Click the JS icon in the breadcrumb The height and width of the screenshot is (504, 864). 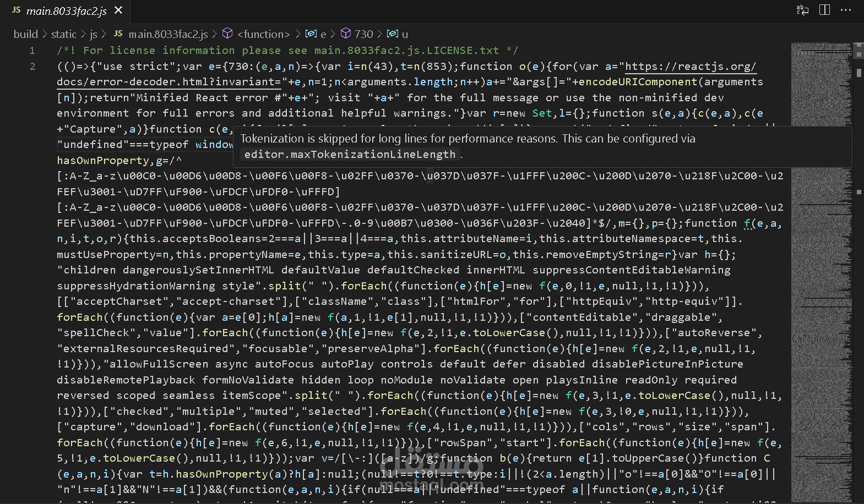click(118, 34)
